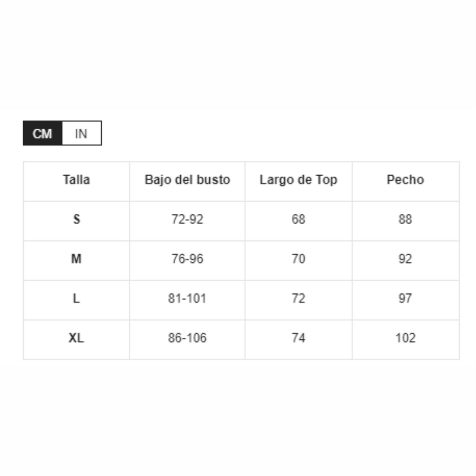
Task: Click top length value 68
Action: point(298,219)
